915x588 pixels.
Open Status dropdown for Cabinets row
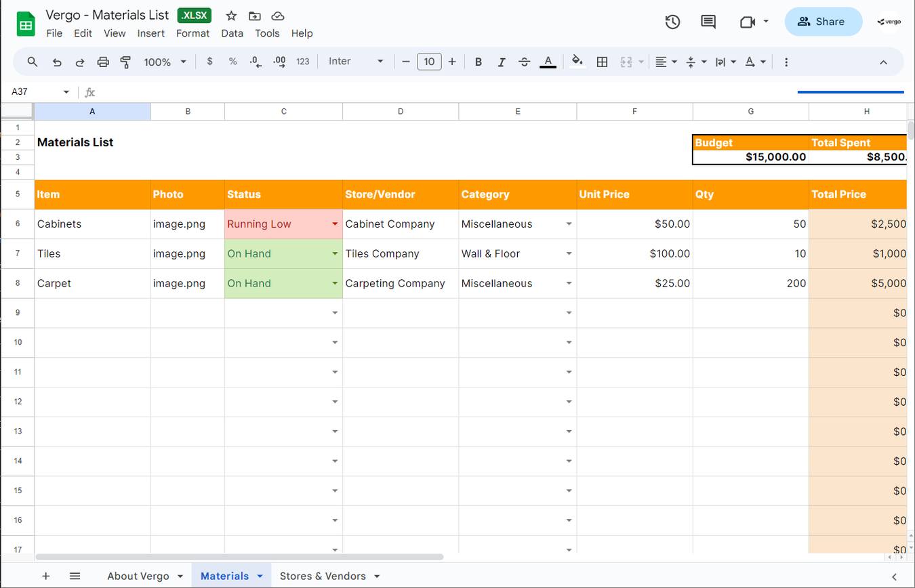[335, 224]
